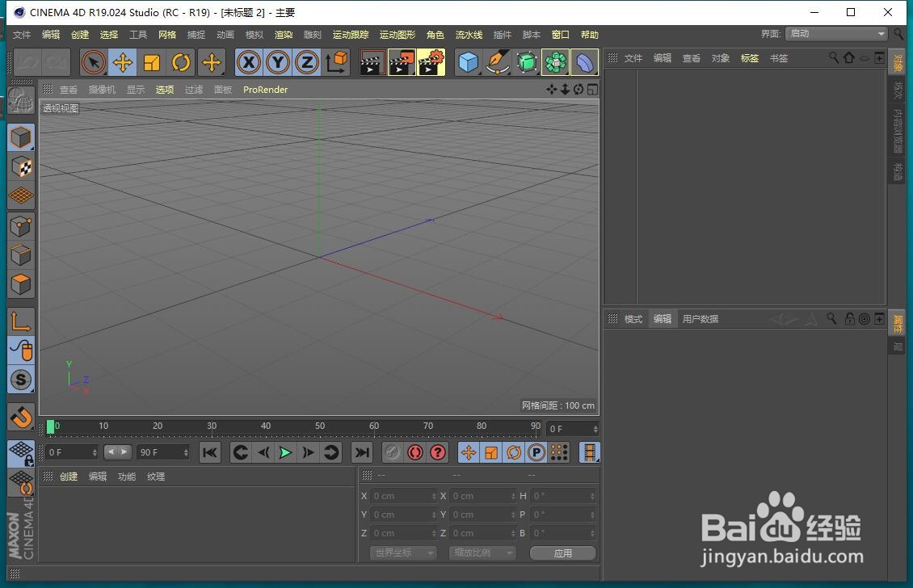Screen dimensions: 913x588
Task: Toggle the Tweak mouse mode
Action: point(21,351)
